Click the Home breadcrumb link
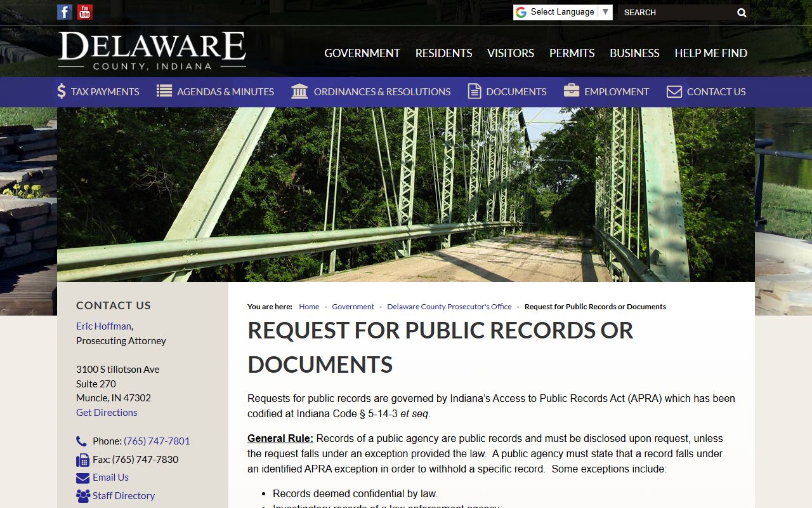Screen dimensions: 812x508 [x=309, y=307]
